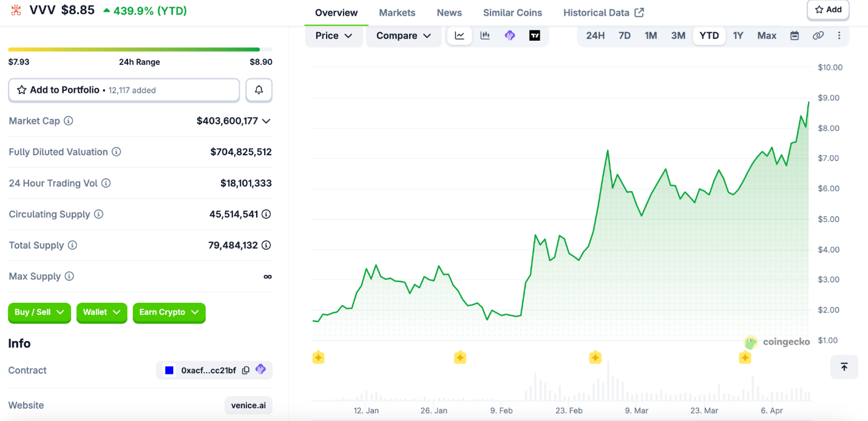Open the TradingView chart icon
The width and height of the screenshot is (868, 421).
[x=535, y=36]
